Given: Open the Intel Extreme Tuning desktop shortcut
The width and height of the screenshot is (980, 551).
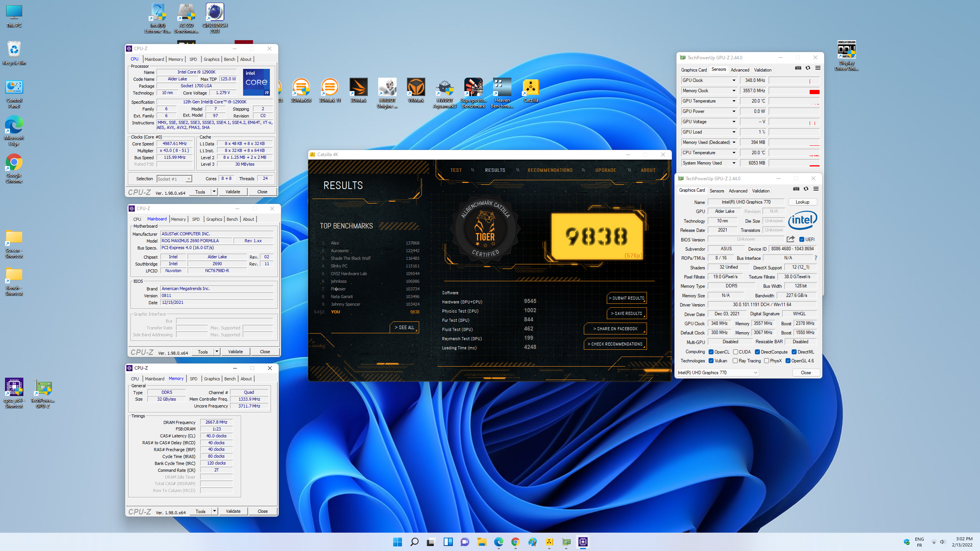Looking at the screenshot, I should click(157, 18).
